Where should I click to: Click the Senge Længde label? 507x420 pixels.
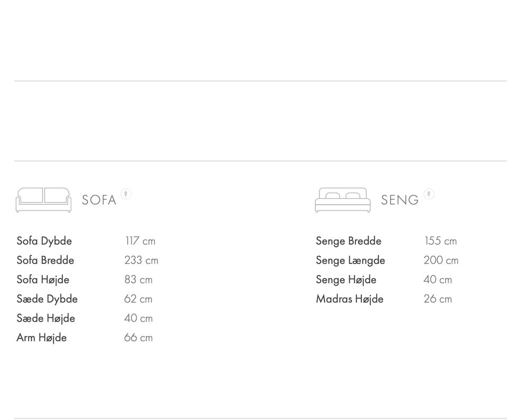tap(350, 260)
